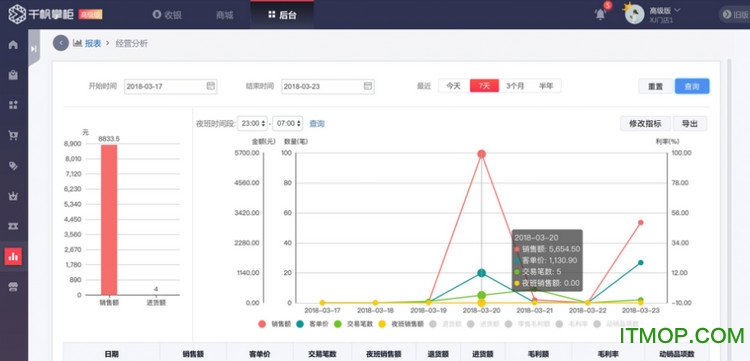750x361 pixels.
Task: Click the 高级版 badge next to logo
Action: pos(90,14)
